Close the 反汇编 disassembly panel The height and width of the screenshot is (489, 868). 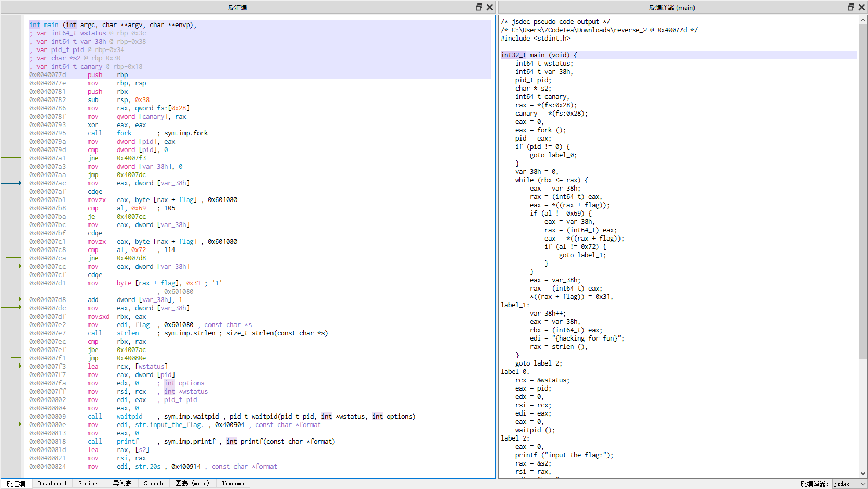[489, 7]
